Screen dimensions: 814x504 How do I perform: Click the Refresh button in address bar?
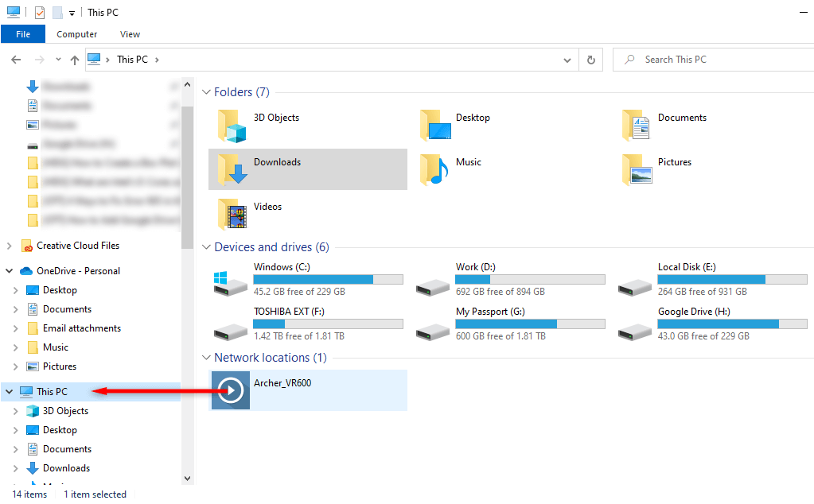[590, 60]
